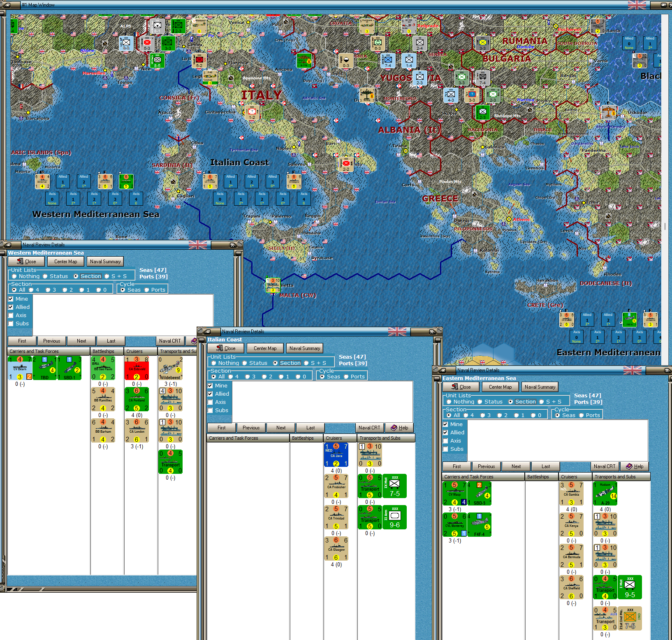The image size is (672, 640).
Task: Close the Italian Coast naval review
Action: click(226, 348)
